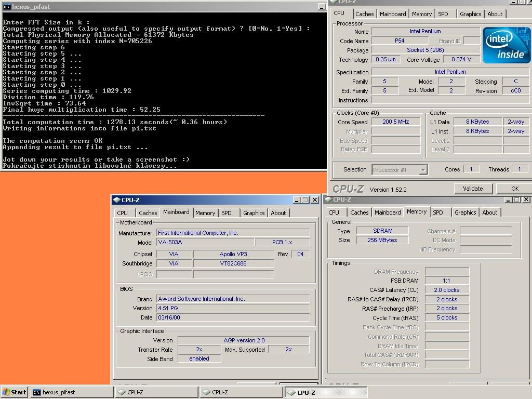
Task: Click FSB:DRAM ratio 1:1
Action: (x=447, y=281)
